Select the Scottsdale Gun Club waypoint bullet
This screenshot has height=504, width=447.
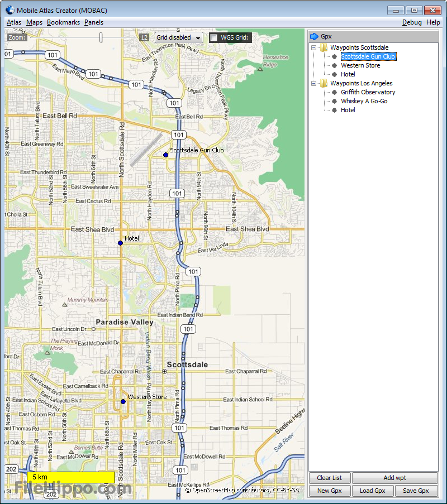coord(333,56)
